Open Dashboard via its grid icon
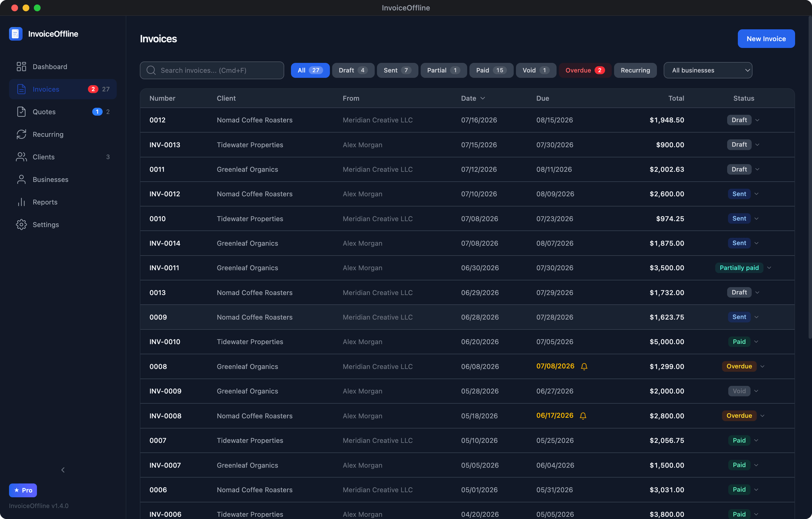Image resolution: width=812 pixels, height=519 pixels. tap(21, 66)
